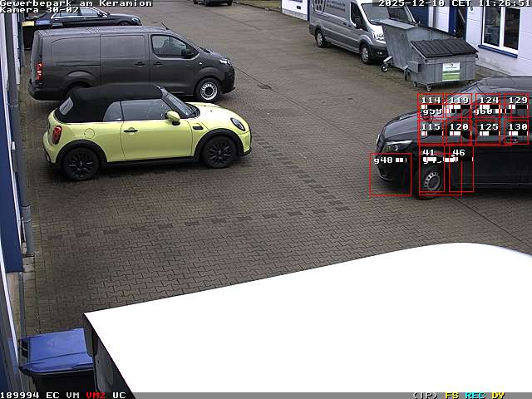This screenshot has width=532, height=399.
Task: Click the Kamera 30-02 camera name label
Action: click(x=40, y=10)
